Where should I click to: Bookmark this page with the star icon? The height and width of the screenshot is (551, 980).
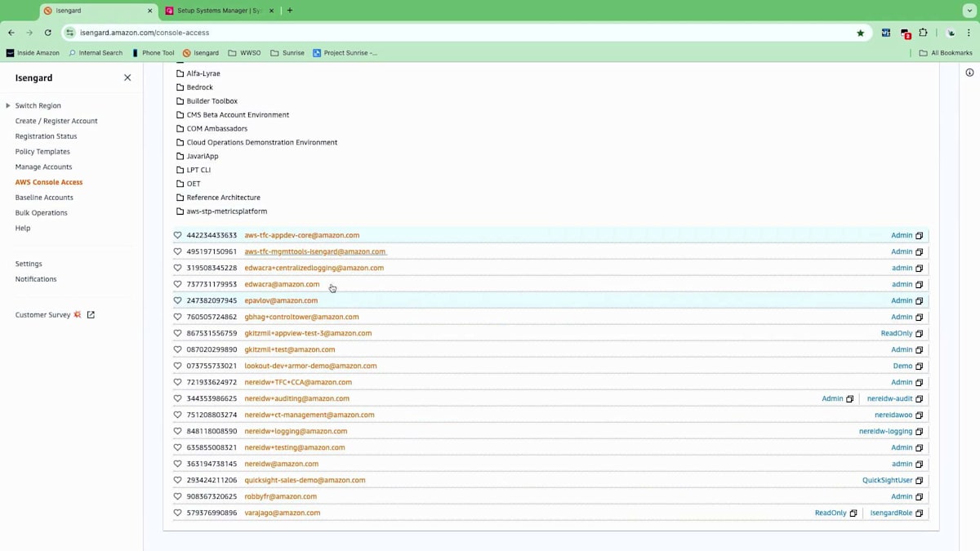coord(860,33)
